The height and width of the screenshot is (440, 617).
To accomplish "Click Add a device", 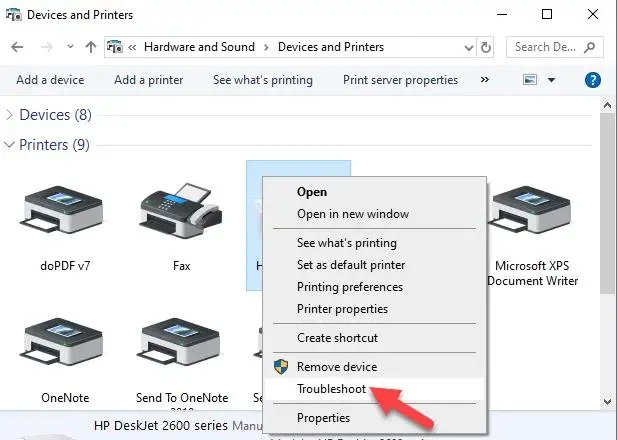I will tap(50, 80).
